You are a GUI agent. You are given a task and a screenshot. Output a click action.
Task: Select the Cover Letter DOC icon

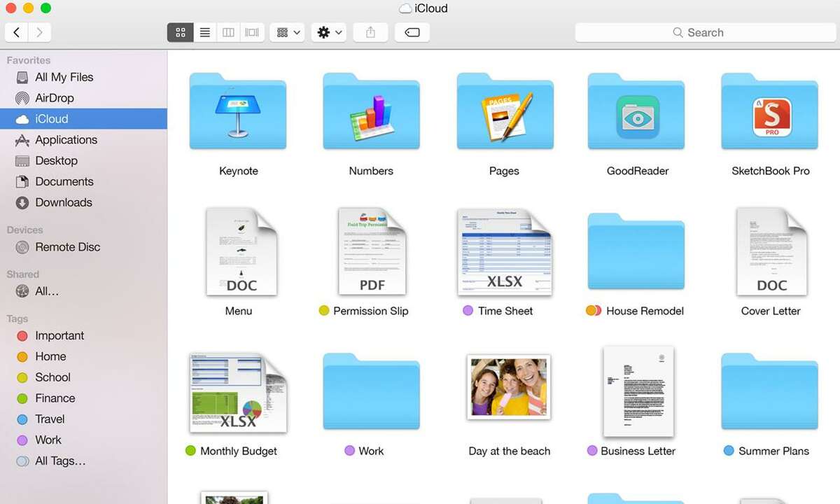coord(771,251)
